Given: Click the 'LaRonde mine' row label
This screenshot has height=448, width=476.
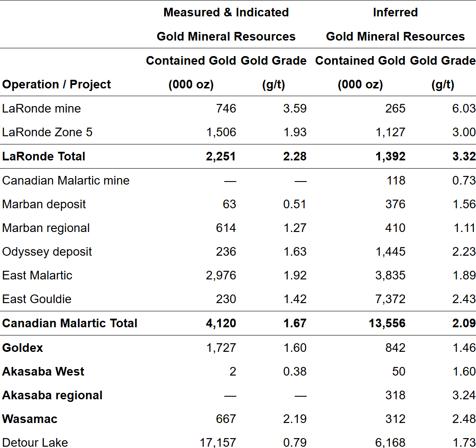Looking at the screenshot, I should [41, 108].
